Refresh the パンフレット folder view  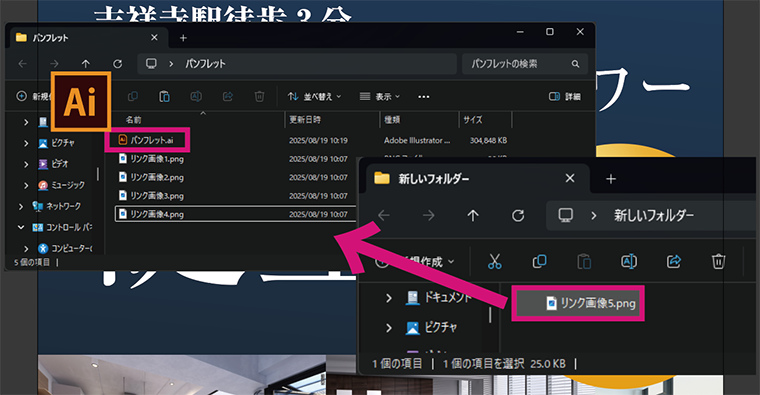[x=117, y=63]
